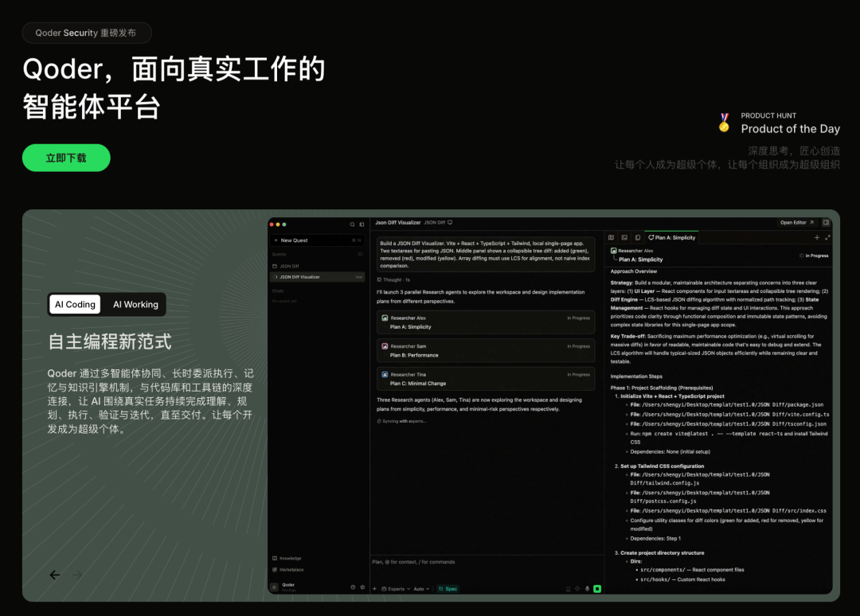Switch to the AI Working tab
This screenshot has width=860, height=616.
pyautogui.click(x=135, y=305)
